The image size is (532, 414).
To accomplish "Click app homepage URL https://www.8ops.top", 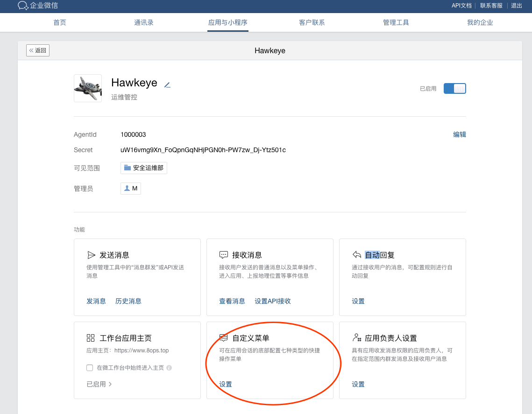I will click(142, 350).
